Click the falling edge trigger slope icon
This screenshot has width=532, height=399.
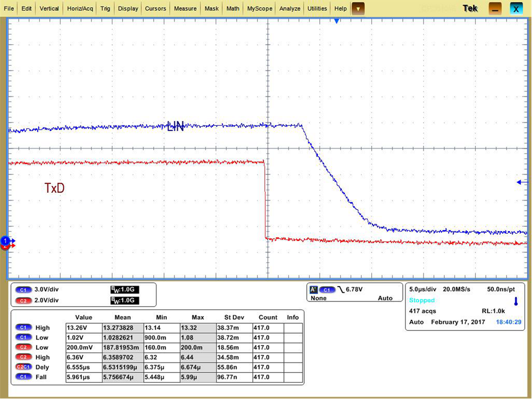click(341, 289)
